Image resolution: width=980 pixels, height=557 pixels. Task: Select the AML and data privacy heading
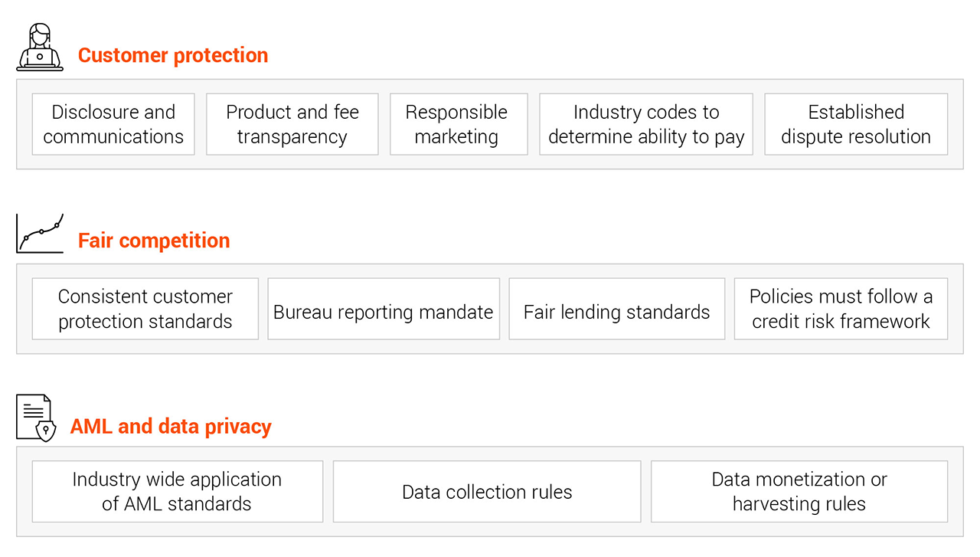(x=171, y=426)
